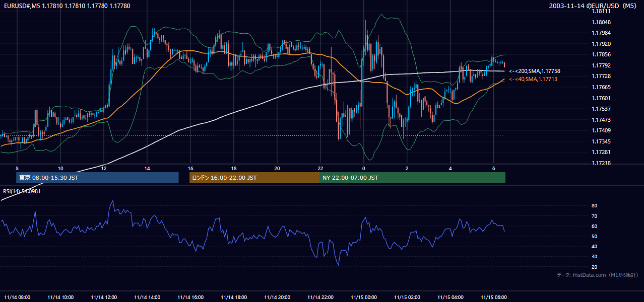This screenshot has width=644, height=302.
Task: Click price axis value 1.17345
Action: click(601, 141)
